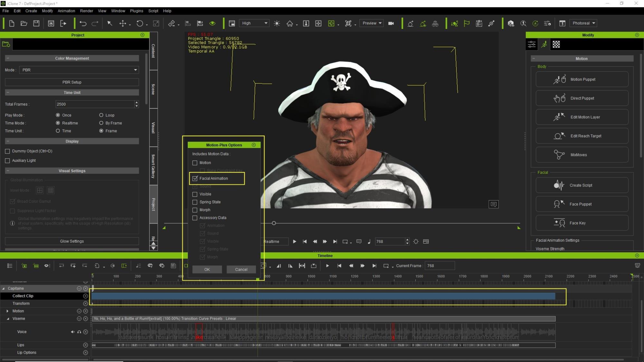Uncheck Facial Animation checkbox

tap(195, 178)
